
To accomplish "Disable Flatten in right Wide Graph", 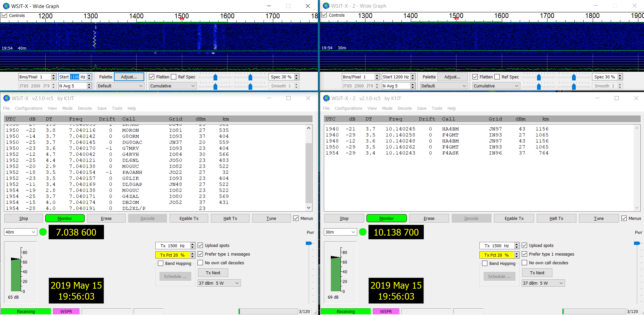I will click(x=475, y=77).
